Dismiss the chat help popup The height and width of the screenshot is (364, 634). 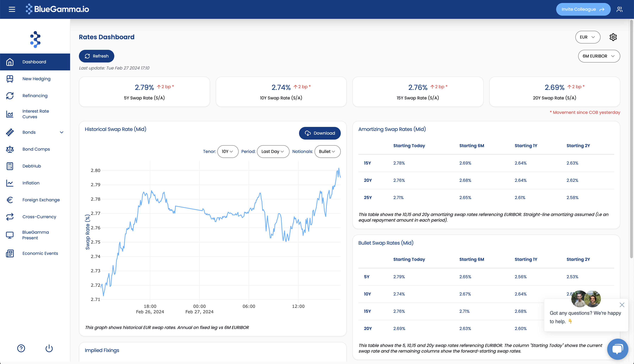point(622,305)
